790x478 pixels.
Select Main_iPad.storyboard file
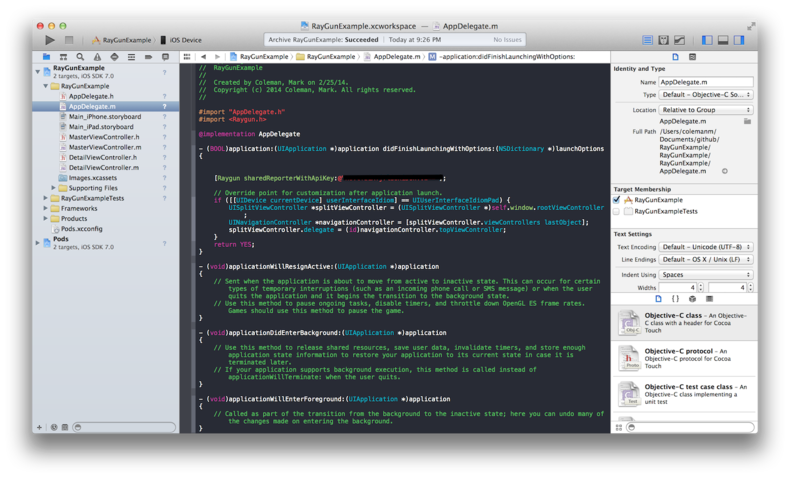pyautogui.click(x=101, y=127)
